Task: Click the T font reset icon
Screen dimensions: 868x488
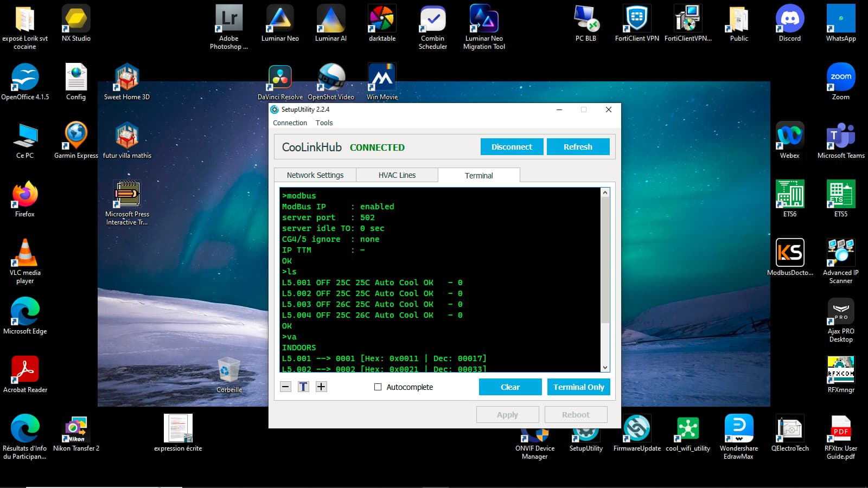Action: (303, 387)
